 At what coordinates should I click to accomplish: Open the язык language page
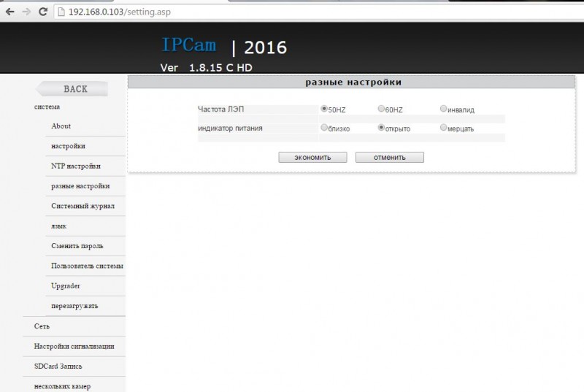pyautogui.click(x=59, y=226)
